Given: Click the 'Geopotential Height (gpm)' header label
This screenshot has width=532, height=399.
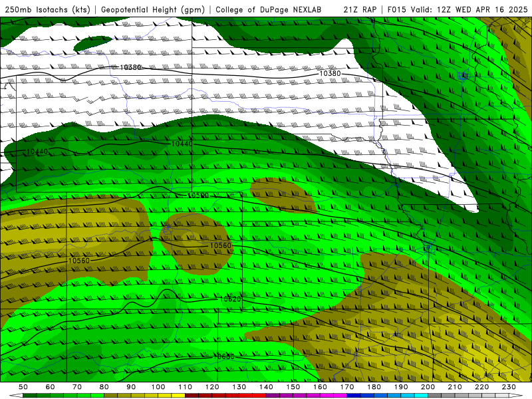Looking at the screenshot, I should pyautogui.click(x=153, y=10).
